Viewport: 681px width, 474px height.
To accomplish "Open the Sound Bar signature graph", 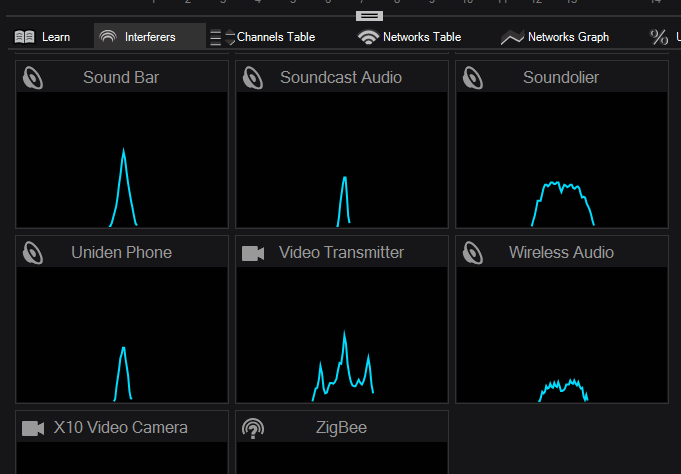I will point(122,159).
